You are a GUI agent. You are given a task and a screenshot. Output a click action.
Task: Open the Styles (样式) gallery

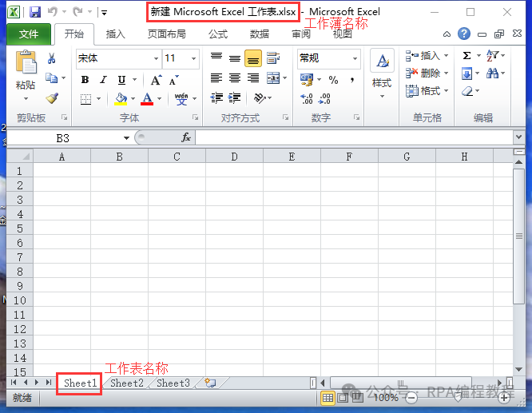(382, 74)
